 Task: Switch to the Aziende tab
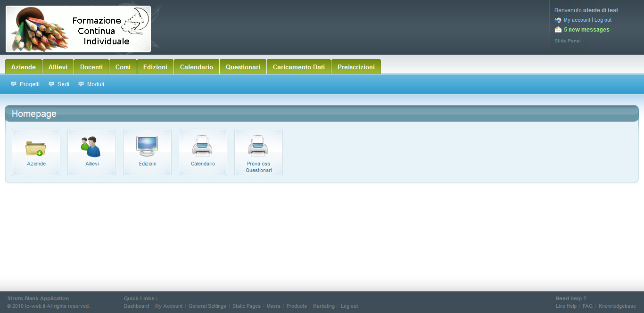click(x=24, y=67)
